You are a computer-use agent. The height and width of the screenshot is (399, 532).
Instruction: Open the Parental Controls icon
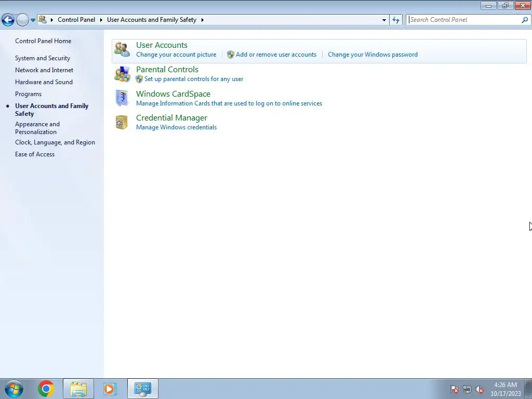(x=122, y=74)
